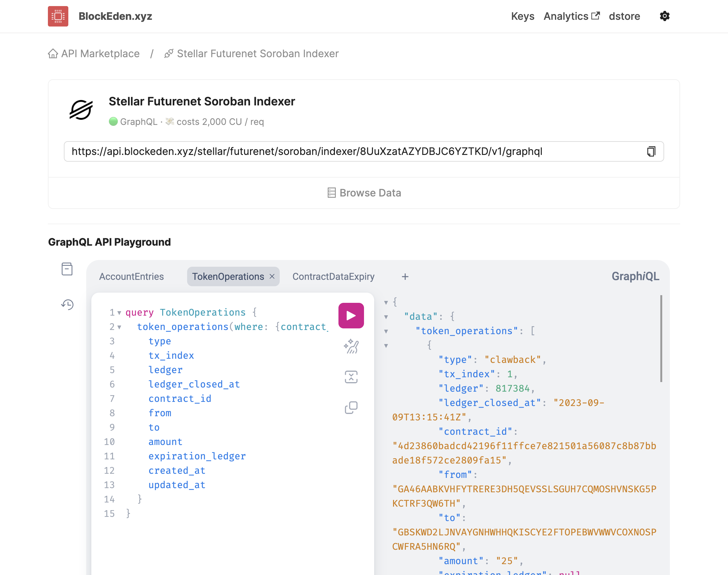This screenshot has width=728, height=575.
Task: Click the "clawback" value in response
Action: click(513, 360)
